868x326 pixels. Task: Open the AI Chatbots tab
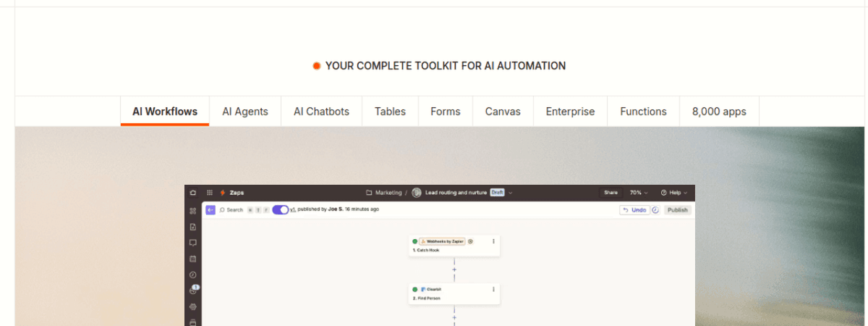pyautogui.click(x=321, y=112)
